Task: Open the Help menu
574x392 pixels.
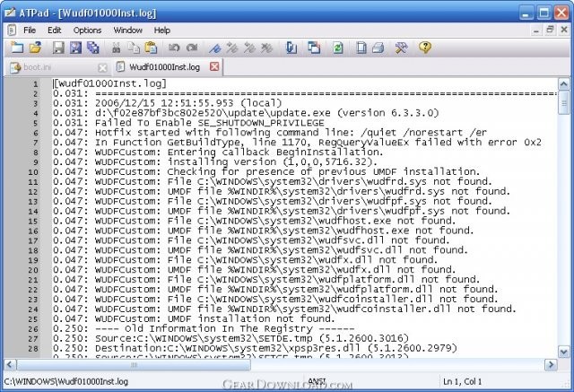Action: [161, 30]
